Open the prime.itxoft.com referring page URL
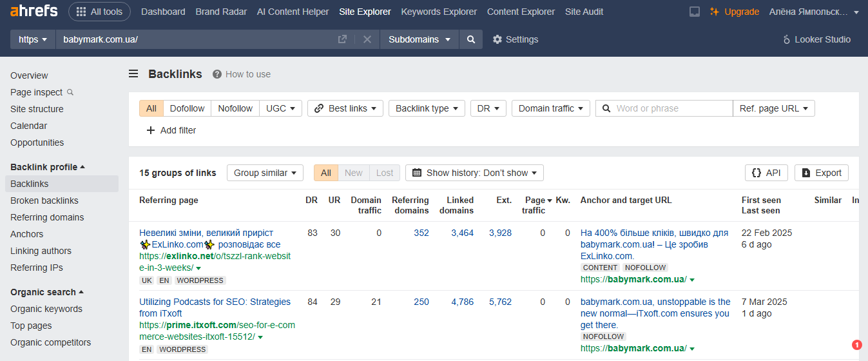The height and width of the screenshot is (361, 868). (x=217, y=331)
